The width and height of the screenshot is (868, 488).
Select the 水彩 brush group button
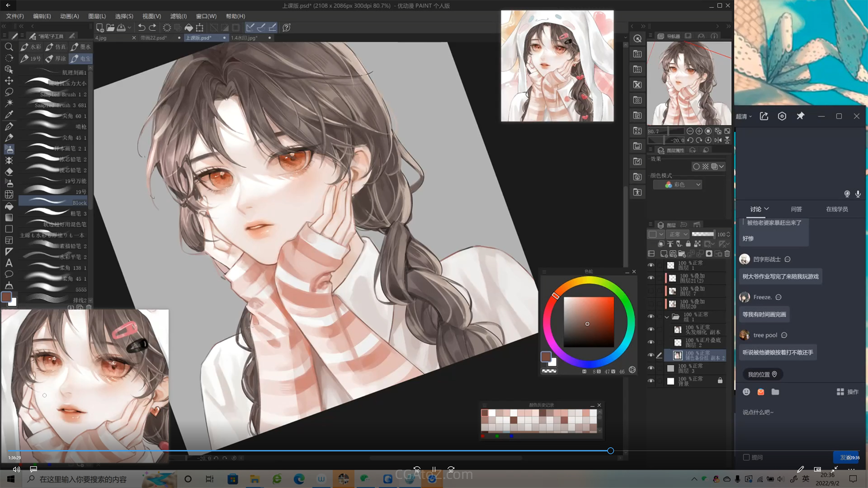(31, 47)
